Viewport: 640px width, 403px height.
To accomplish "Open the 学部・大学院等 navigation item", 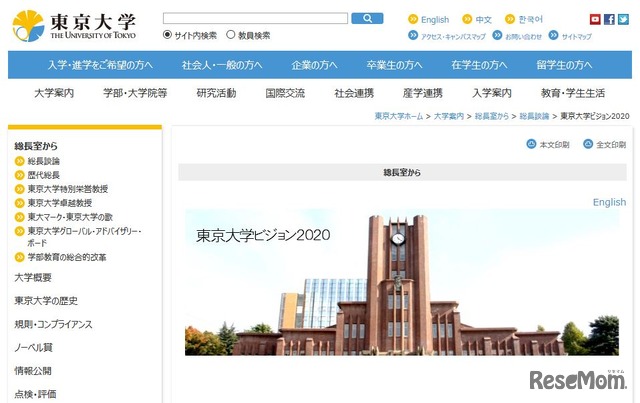I will coord(135,93).
